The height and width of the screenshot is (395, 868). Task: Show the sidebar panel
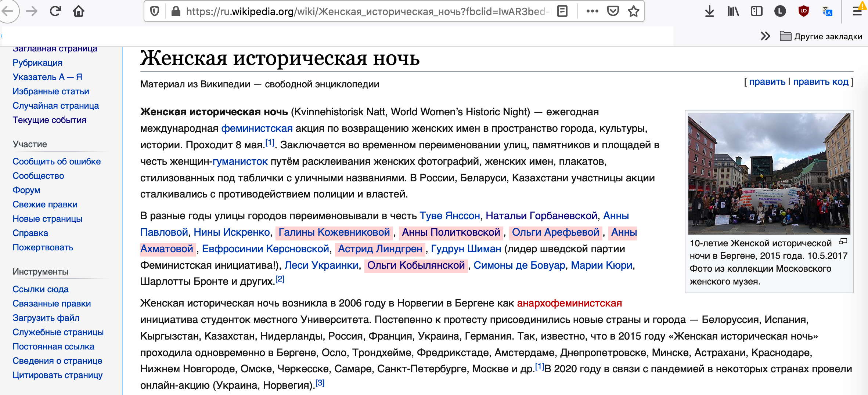click(757, 12)
